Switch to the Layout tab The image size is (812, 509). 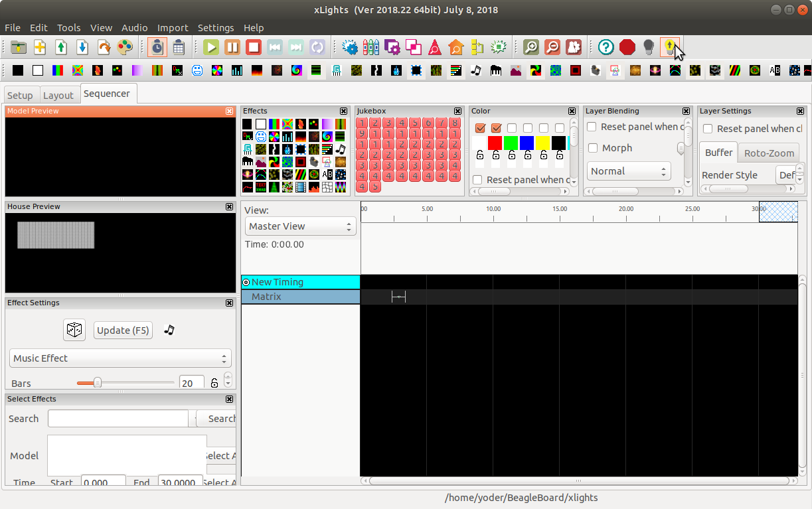click(58, 96)
